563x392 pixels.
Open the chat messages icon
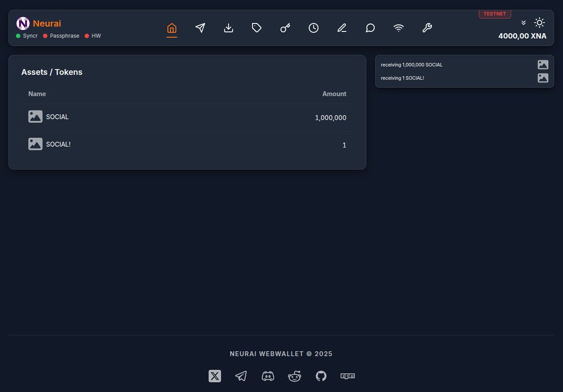[x=370, y=28]
